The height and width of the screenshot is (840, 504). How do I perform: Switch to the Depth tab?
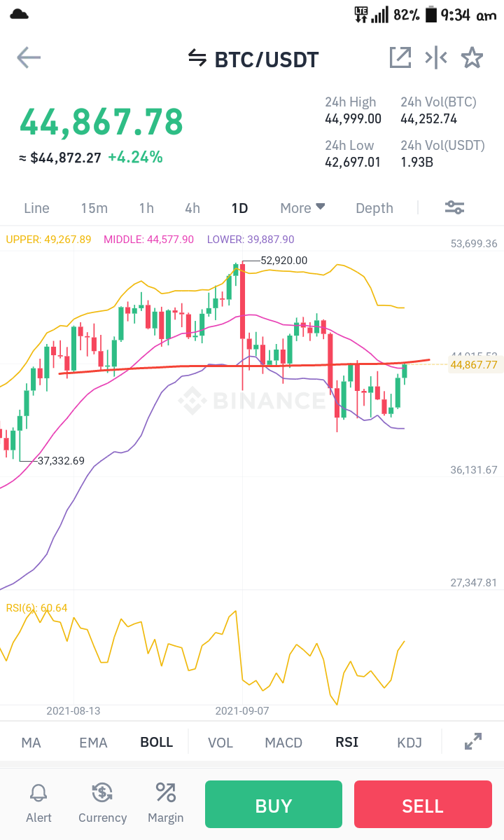(x=374, y=208)
